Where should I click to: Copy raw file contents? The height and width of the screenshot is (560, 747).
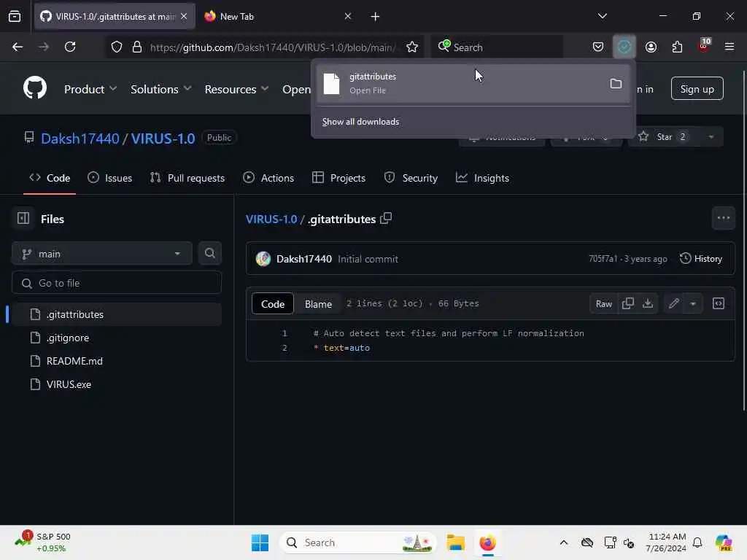click(x=628, y=303)
